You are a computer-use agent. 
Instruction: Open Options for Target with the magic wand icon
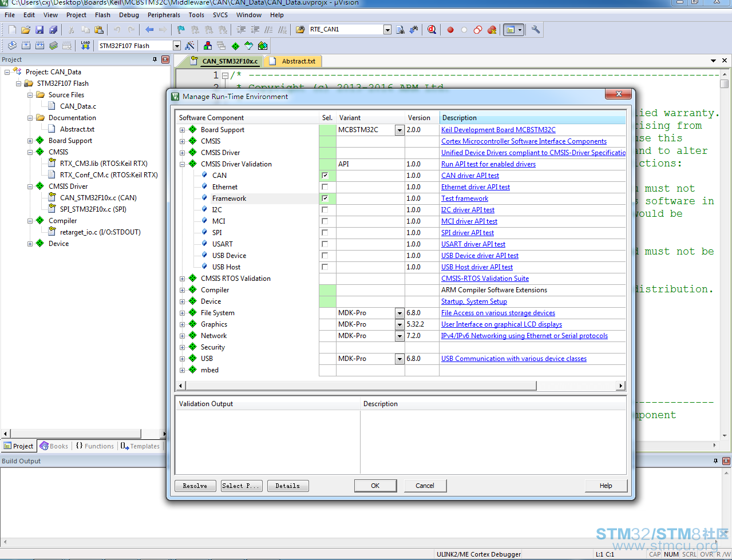pyautogui.click(x=190, y=46)
